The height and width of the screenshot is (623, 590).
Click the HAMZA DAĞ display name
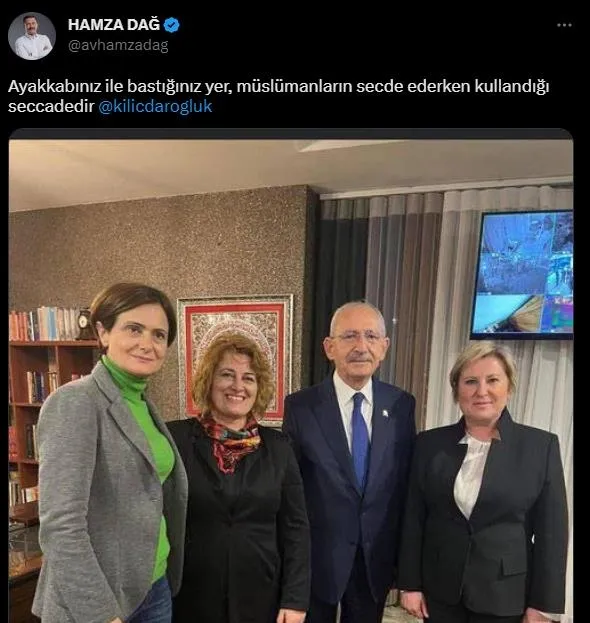(x=114, y=25)
